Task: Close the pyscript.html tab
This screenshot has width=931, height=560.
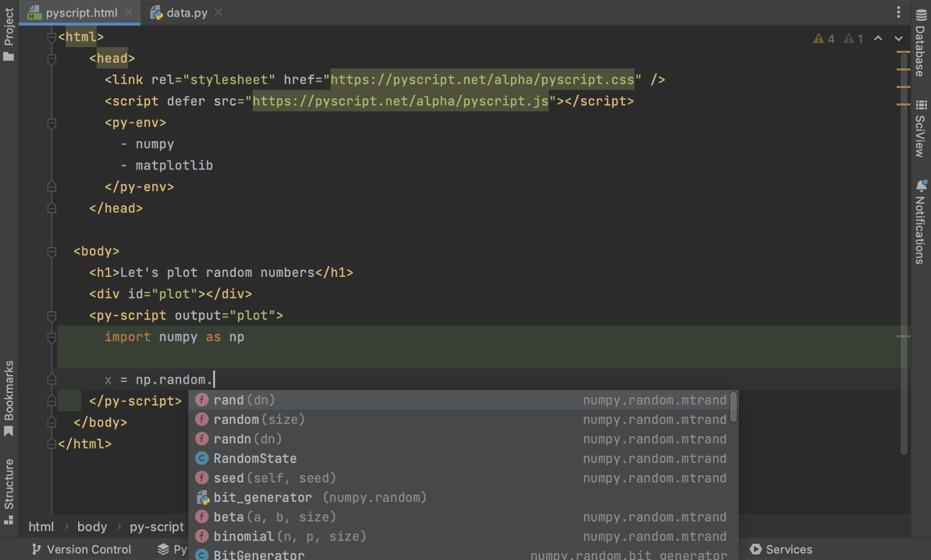Action: pos(129,12)
